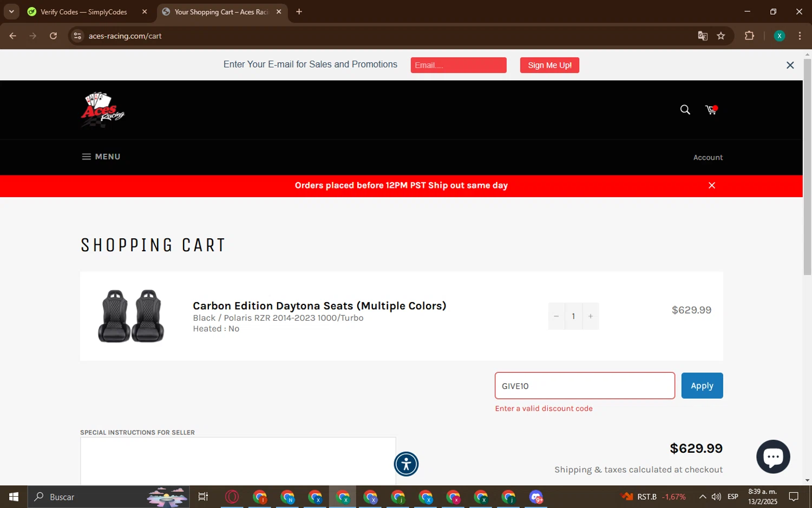Viewport: 812px width, 508px height.
Task: Open Chrome's three-dot menu
Action: [800, 36]
